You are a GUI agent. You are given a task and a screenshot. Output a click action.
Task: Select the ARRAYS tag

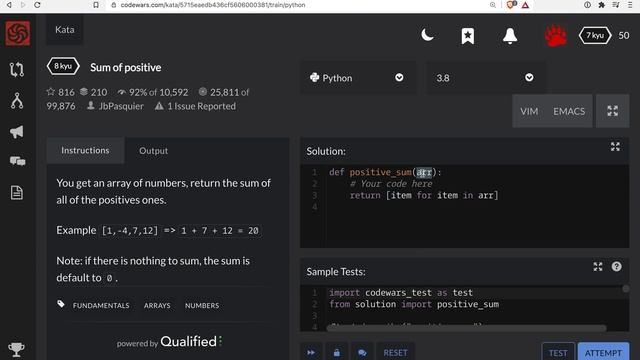[x=157, y=305]
